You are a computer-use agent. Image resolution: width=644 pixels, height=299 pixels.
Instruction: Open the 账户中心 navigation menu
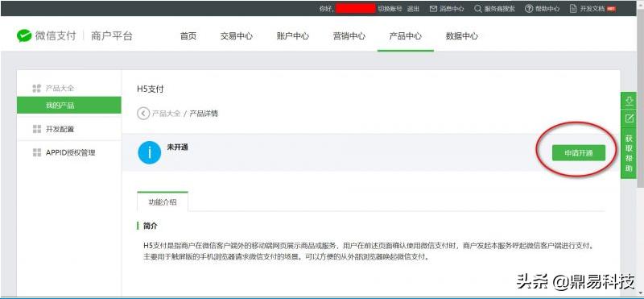point(293,35)
